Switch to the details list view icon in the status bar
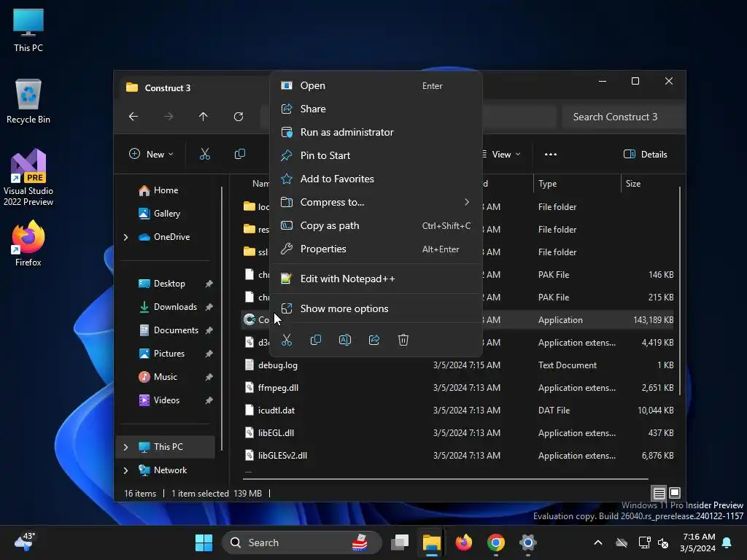The image size is (747, 560). (659, 493)
